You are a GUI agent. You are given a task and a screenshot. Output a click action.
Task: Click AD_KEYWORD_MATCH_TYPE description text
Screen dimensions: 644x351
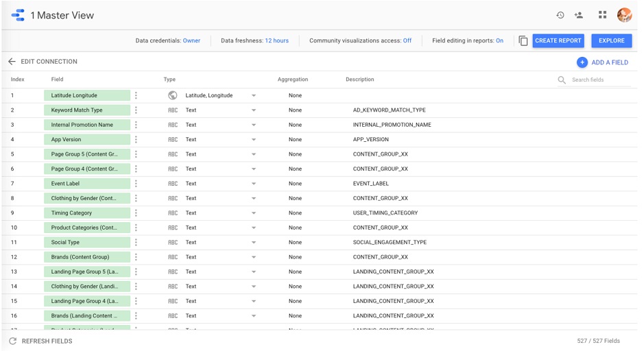[390, 110]
